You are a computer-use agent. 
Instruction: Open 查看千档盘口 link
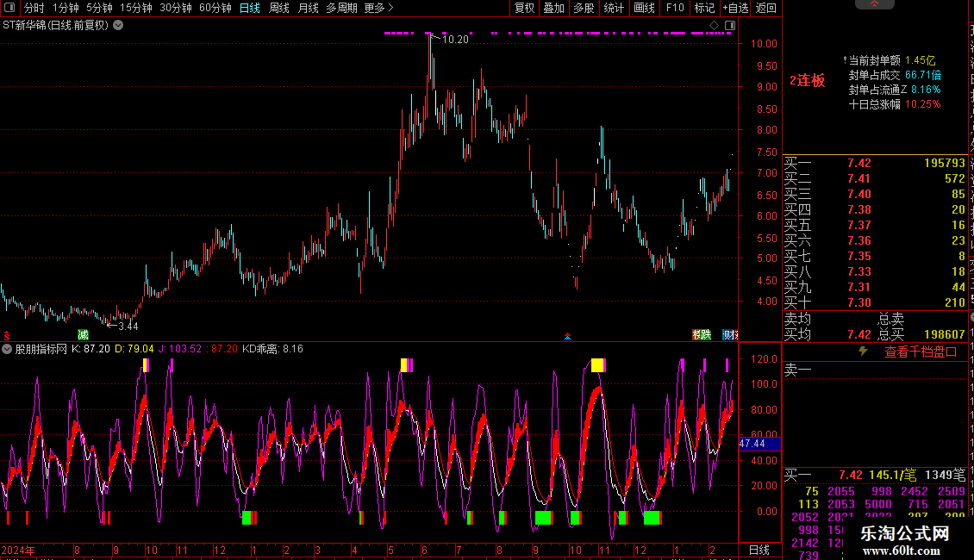921,352
